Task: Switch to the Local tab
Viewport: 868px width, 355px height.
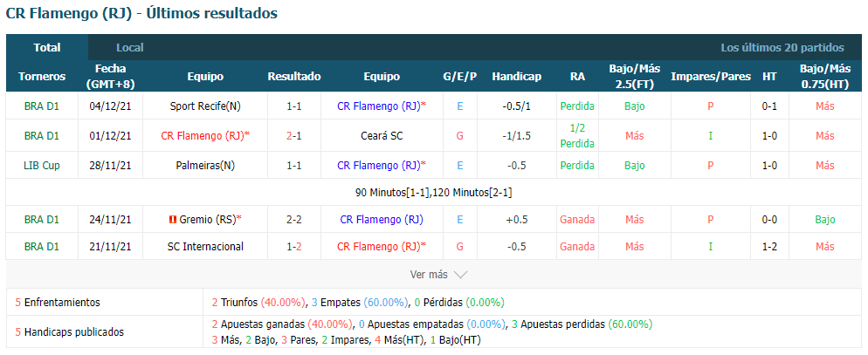Action: (130, 48)
